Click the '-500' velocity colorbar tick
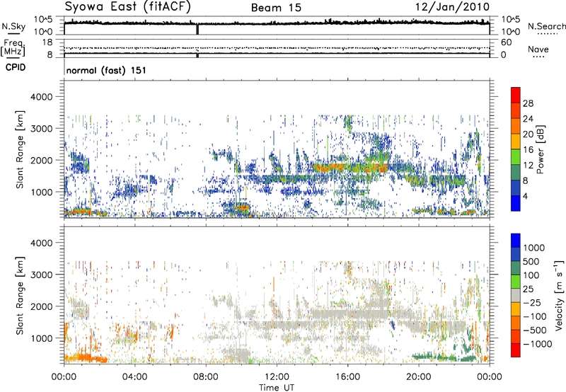The image size is (566, 392). click(x=535, y=330)
